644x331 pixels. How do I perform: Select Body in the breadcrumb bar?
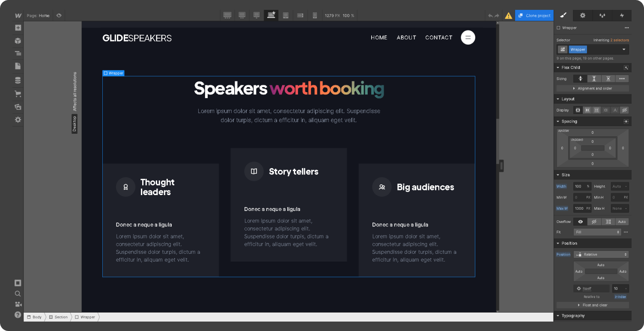34,317
